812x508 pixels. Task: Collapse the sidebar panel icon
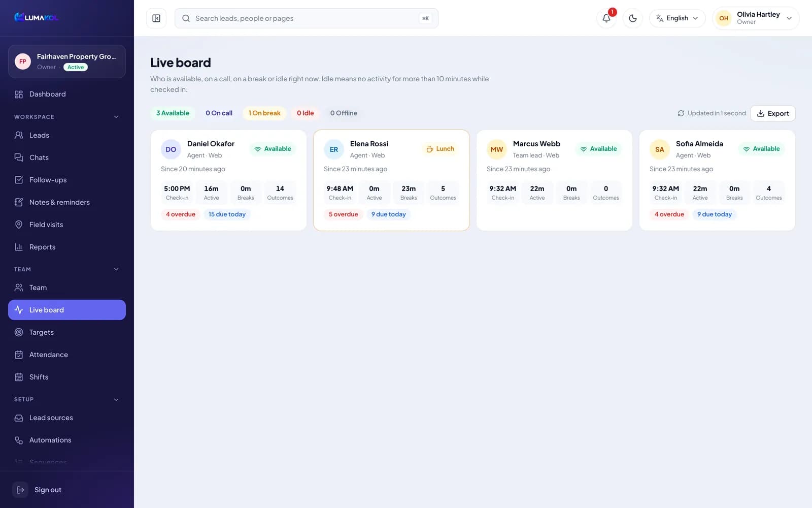coord(156,18)
